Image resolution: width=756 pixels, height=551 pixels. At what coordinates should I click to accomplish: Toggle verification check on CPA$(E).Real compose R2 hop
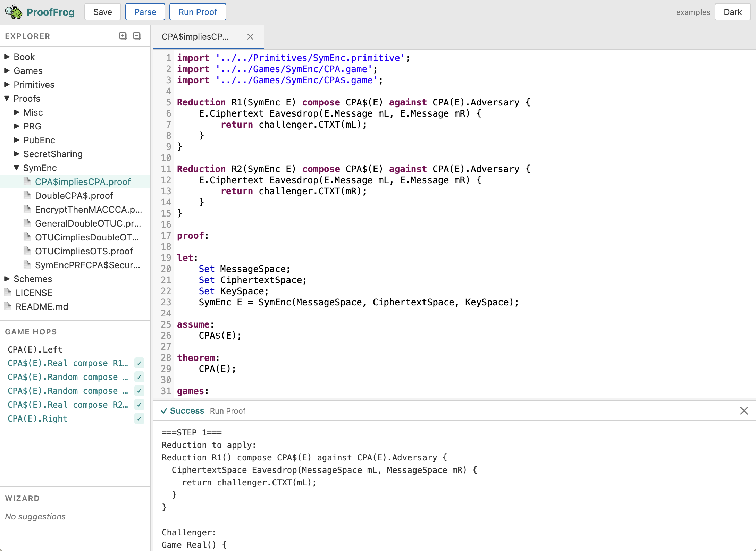click(139, 405)
